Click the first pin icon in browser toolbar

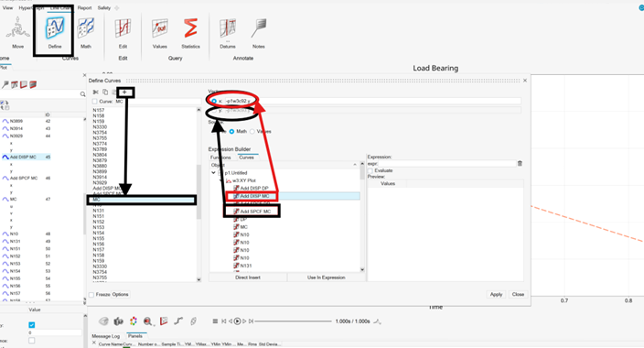click(5, 85)
